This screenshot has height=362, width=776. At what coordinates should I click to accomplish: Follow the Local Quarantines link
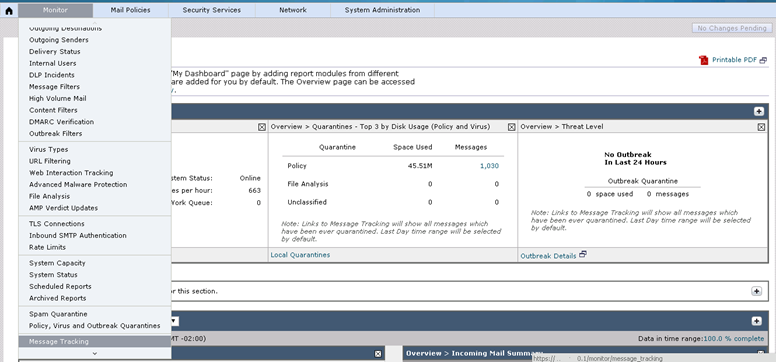pyautogui.click(x=300, y=255)
